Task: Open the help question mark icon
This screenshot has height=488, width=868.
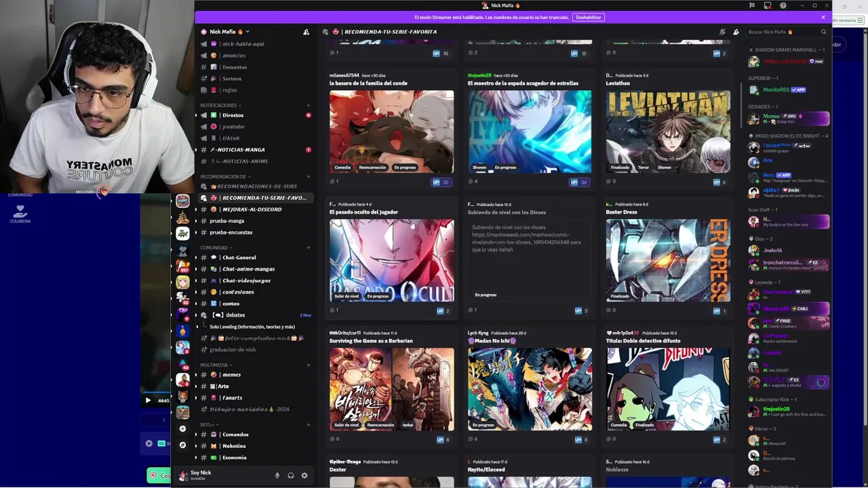Action: pos(783,5)
